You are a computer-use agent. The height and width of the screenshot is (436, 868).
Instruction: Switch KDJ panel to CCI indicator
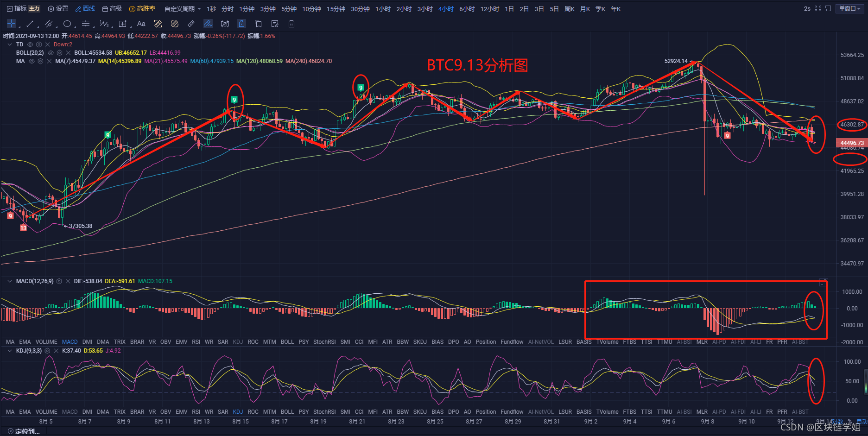point(359,412)
